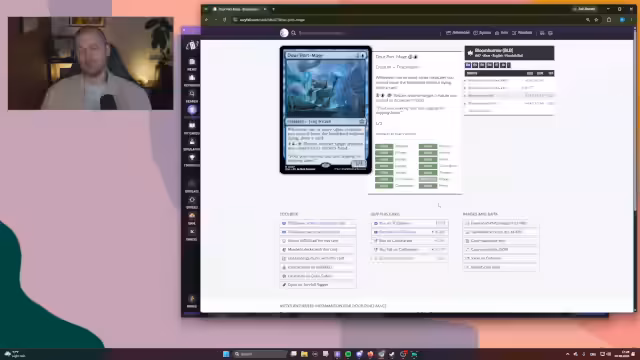640x360 pixels.
Task: Click the Dour Port-Mage card image
Action: [326, 110]
